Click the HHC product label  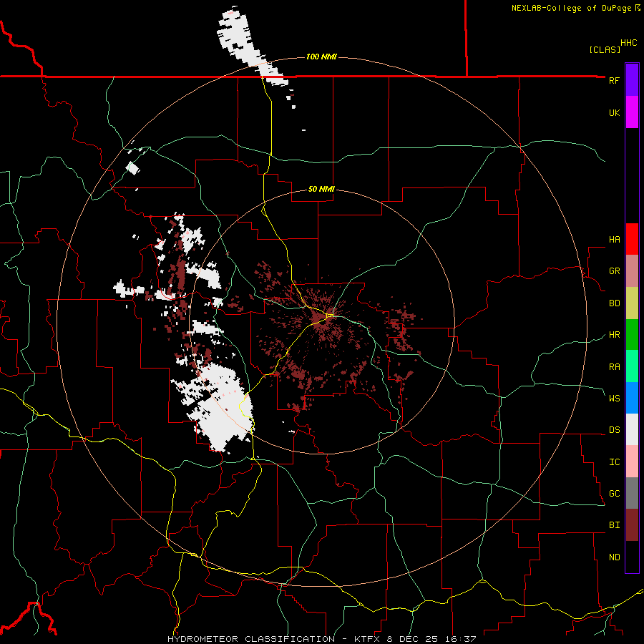pyautogui.click(x=628, y=43)
